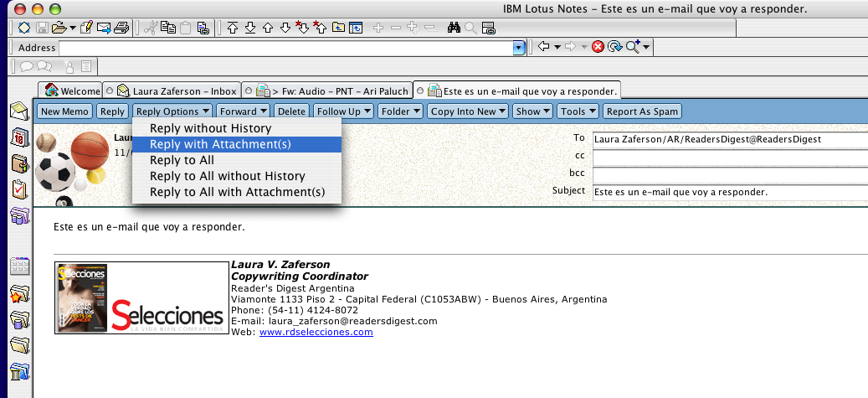Click the Refresh globe icon
The height and width of the screenshot is (398, 868).
coord(615,47)
